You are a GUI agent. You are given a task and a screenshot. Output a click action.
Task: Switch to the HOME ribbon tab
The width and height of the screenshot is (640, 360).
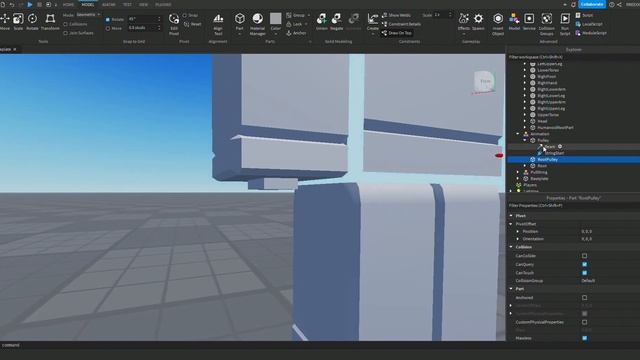click(68, 4)
